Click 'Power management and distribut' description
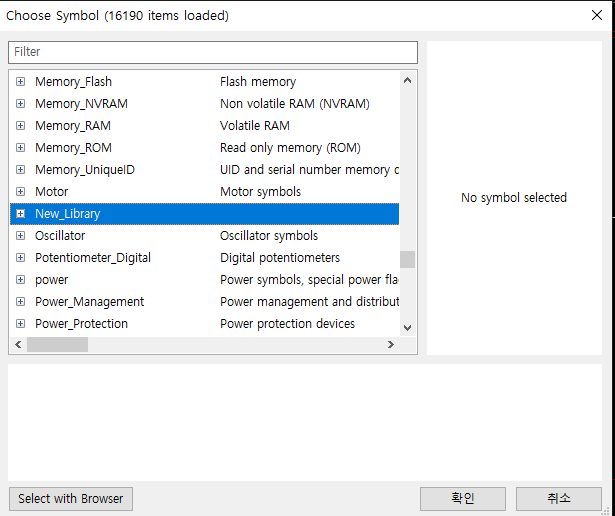Screen dimensions: 615x516 click(x=309, y=302)
